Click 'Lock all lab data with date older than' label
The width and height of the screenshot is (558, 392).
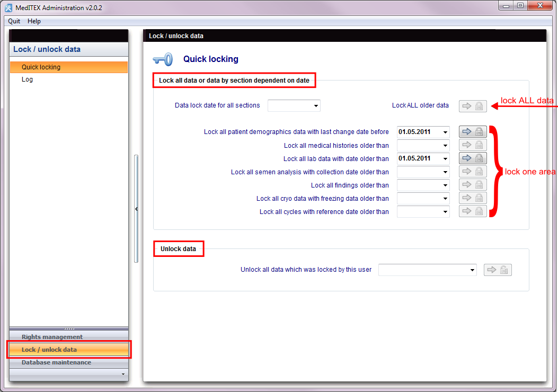[336, 158]
